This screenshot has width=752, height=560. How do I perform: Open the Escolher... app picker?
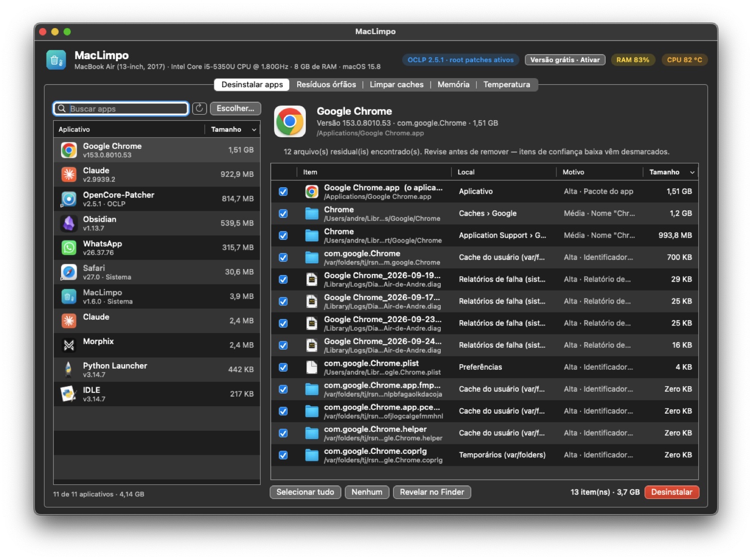(x=236, y=108)
